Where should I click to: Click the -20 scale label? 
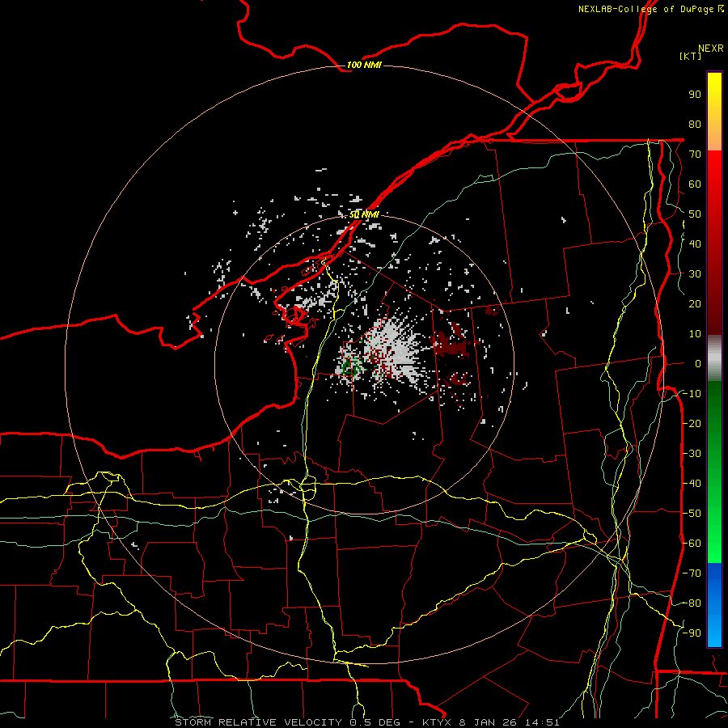tap(692, 423)
